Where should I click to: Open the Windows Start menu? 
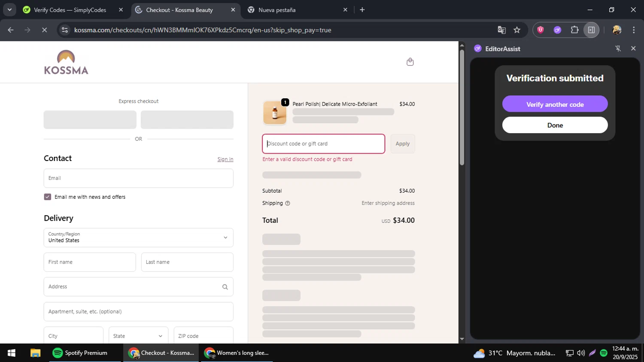pos(12,353)
